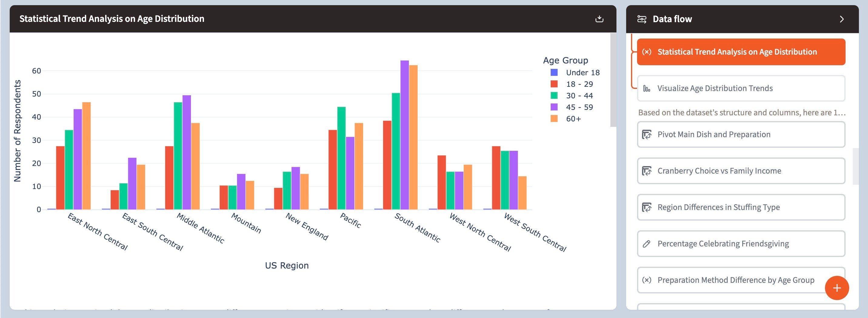Click the Data flow panel scrollbar

coord(856,166)
